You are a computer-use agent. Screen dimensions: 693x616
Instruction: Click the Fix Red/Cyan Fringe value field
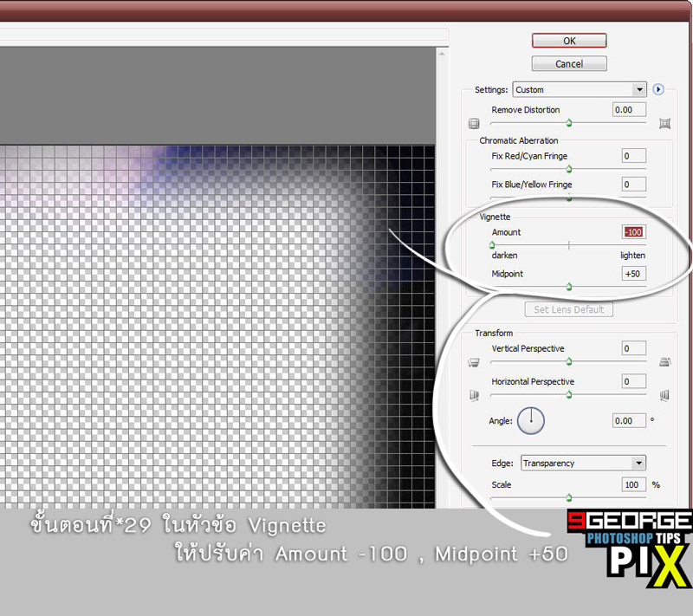click(634, 156)
